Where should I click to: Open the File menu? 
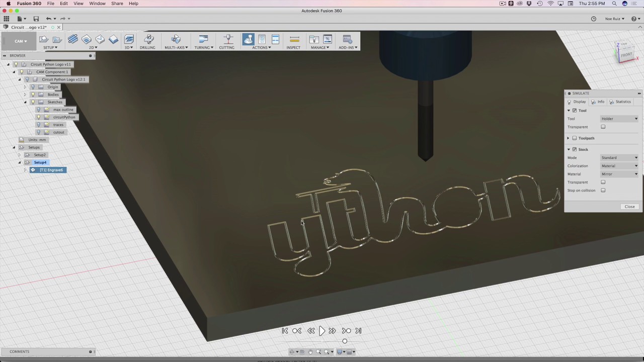(51, 4)
